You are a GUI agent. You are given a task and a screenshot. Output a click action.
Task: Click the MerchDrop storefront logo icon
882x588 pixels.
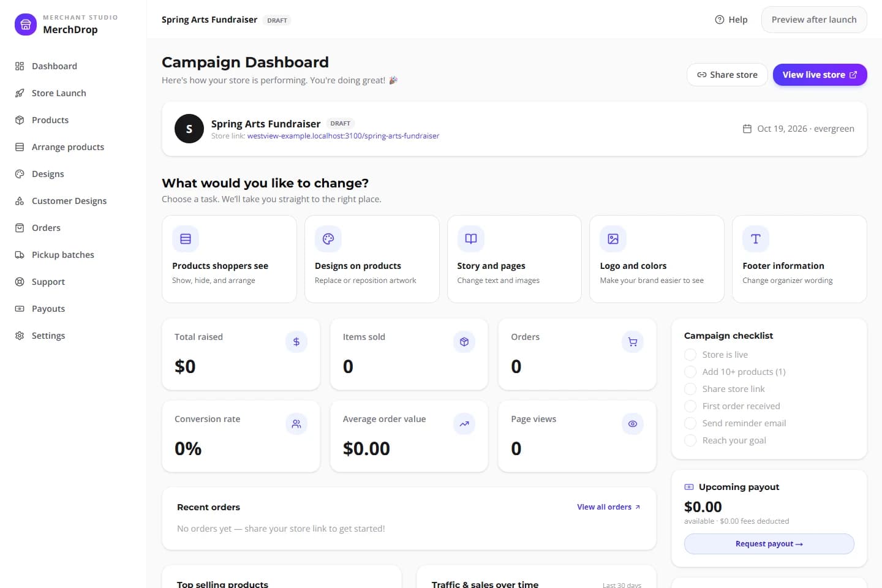26,24
